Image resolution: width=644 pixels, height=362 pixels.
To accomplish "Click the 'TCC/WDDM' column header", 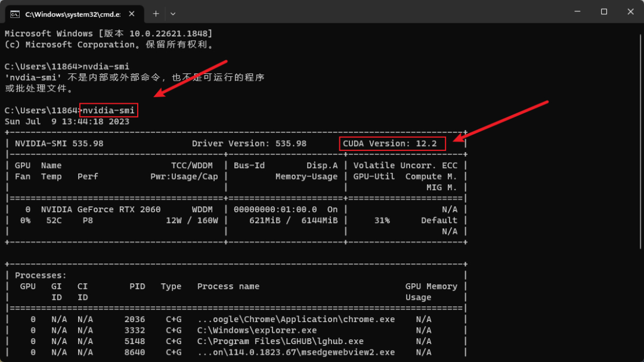I will 192,165.
